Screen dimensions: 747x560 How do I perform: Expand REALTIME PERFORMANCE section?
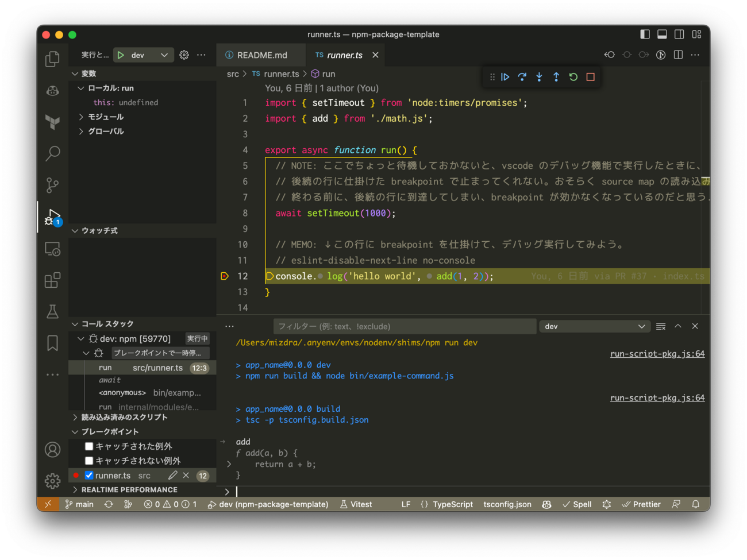click(x=75, y=490)
